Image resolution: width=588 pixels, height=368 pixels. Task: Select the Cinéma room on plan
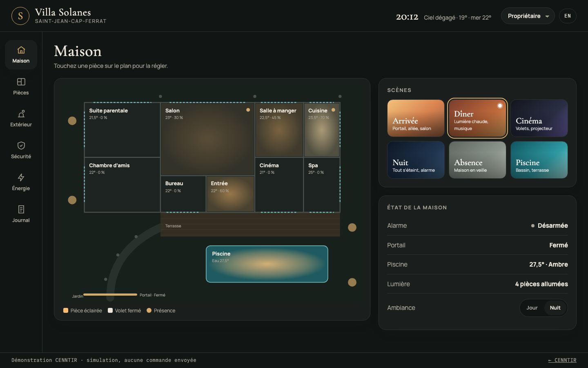coord(279,185)
